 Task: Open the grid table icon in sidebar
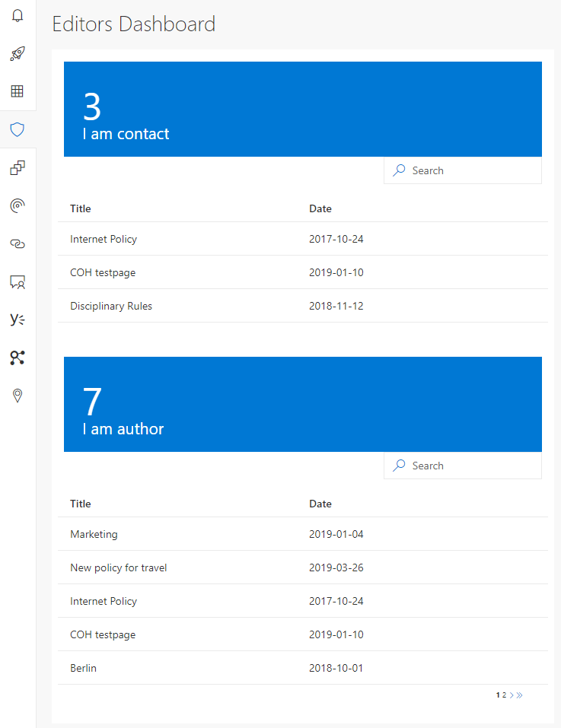[x=18, y=91]
